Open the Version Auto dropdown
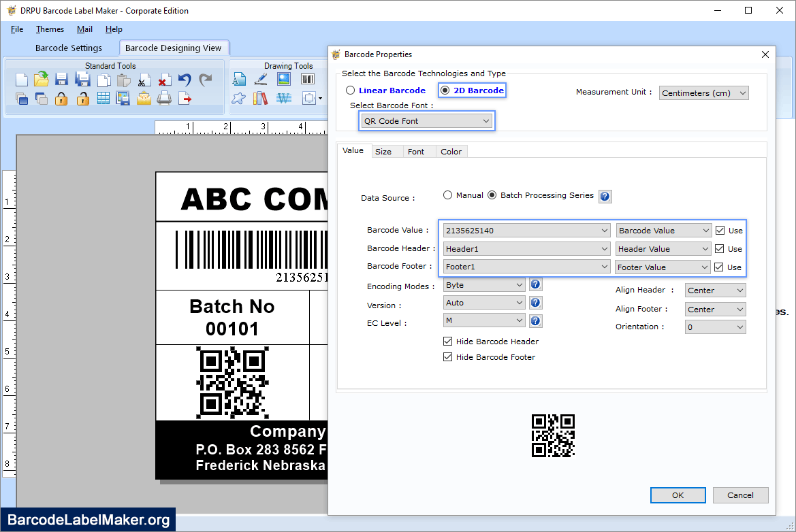796x532 pixels. (483, 303)
